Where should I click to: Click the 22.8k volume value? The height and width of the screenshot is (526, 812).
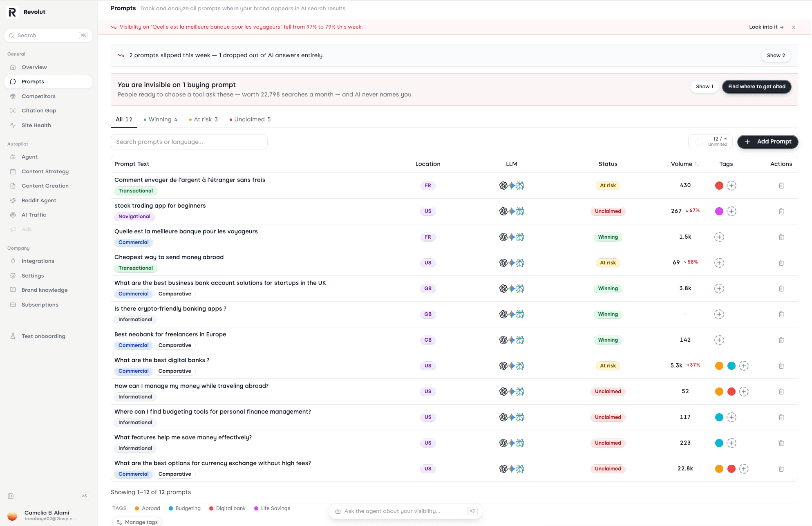685,469
